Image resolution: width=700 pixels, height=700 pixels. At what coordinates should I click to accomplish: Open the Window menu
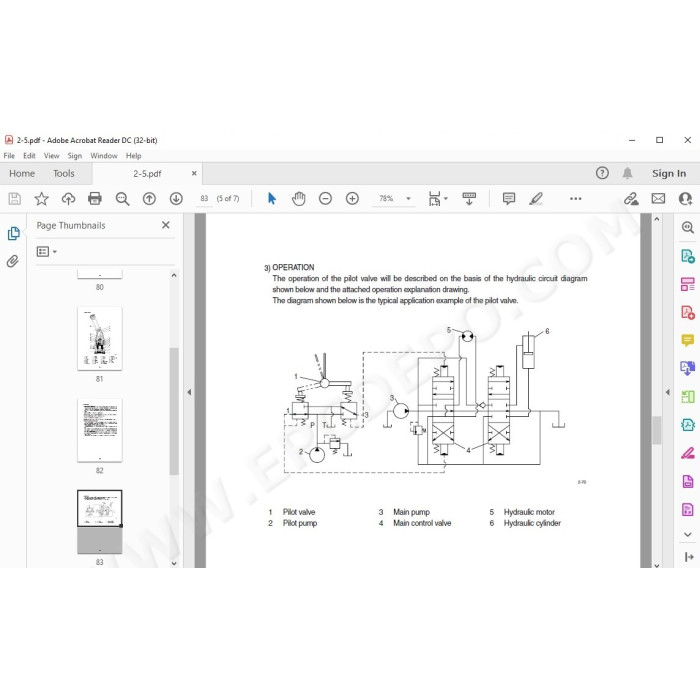104,156
